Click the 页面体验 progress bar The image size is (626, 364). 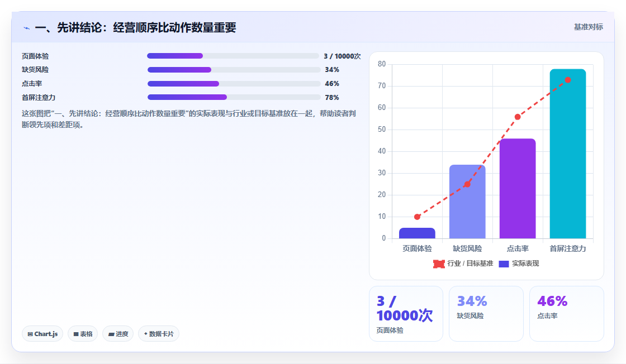233,56
